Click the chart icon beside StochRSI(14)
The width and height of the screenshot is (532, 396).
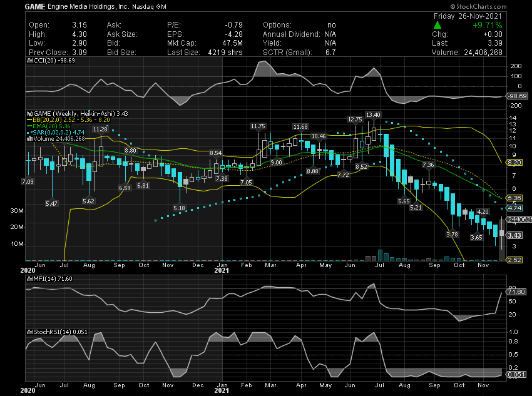coord(29,332)
